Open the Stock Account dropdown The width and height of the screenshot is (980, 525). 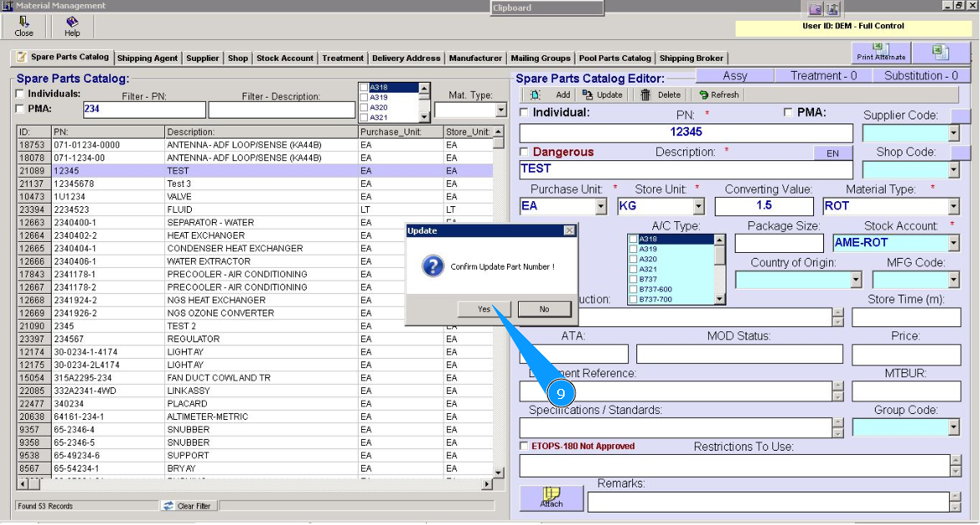click(953, 243)
